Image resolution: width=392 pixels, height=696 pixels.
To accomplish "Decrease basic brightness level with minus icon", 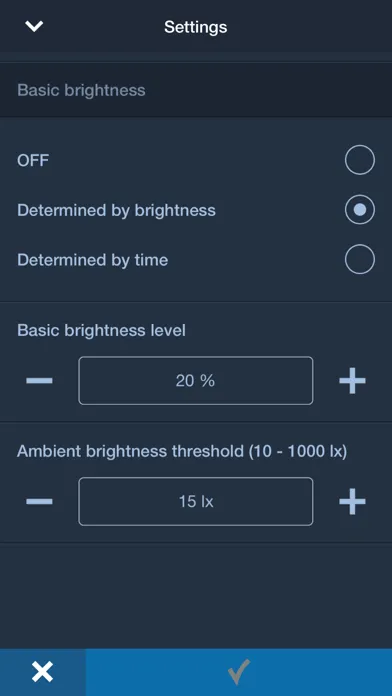I will click(40, 380).
